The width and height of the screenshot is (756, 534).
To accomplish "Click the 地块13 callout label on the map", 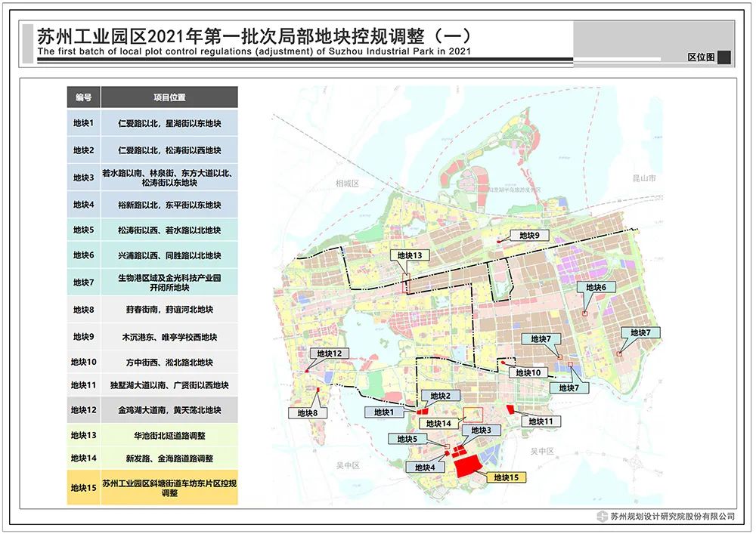I will 409,256.
